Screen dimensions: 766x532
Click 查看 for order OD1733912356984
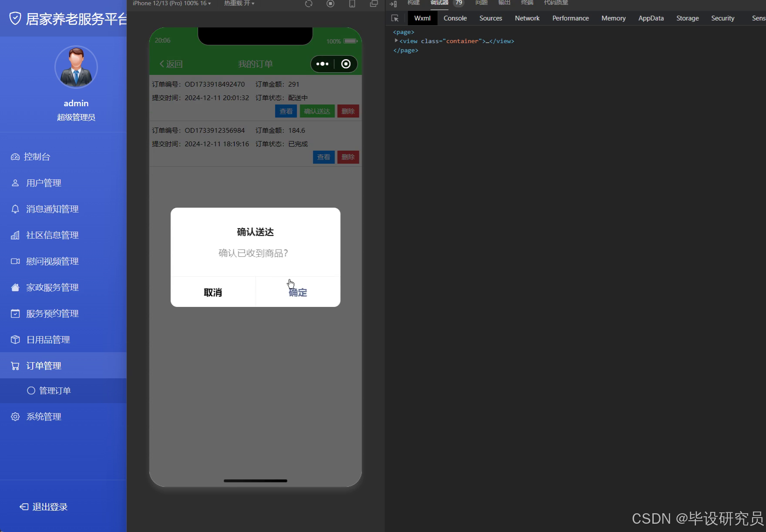coord(323,157)
